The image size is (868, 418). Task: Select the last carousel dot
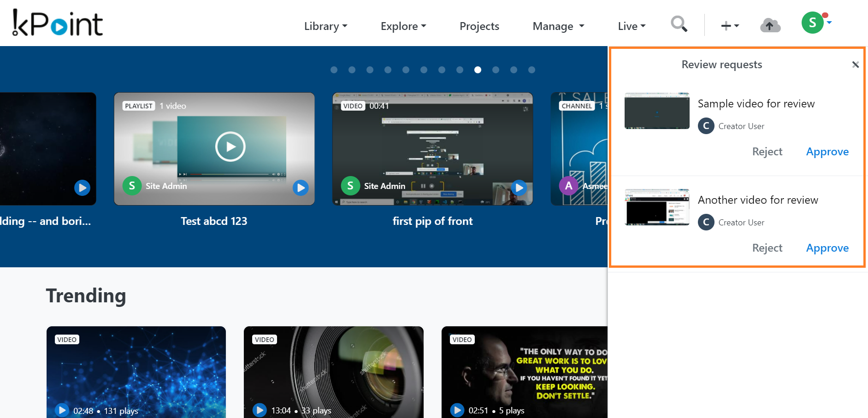tap(531, 70)
